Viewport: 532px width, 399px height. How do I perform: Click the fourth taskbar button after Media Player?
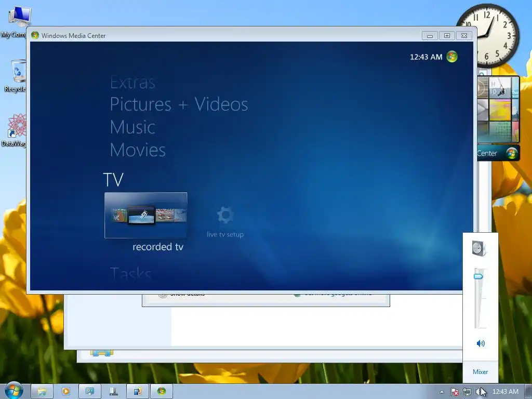pos(114,392)
